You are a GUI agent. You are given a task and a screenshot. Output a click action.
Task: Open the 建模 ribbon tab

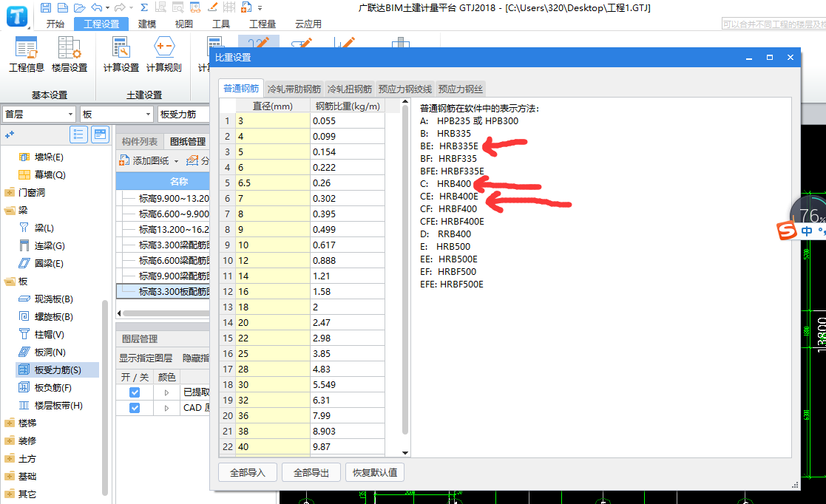147,24
